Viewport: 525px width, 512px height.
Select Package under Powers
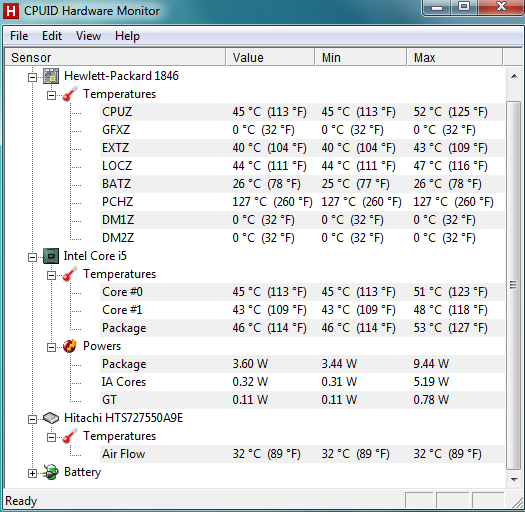[x=302, y=364]
